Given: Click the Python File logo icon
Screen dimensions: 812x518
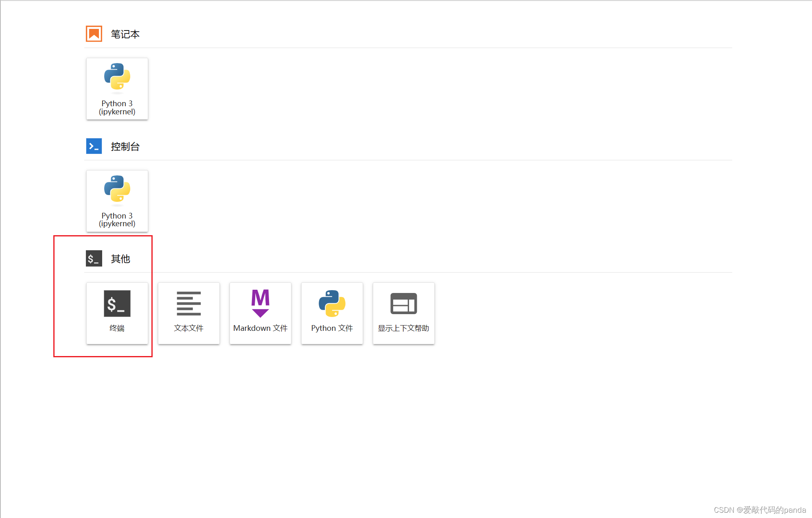Looking at the screenshot, I should coord(332,304).
